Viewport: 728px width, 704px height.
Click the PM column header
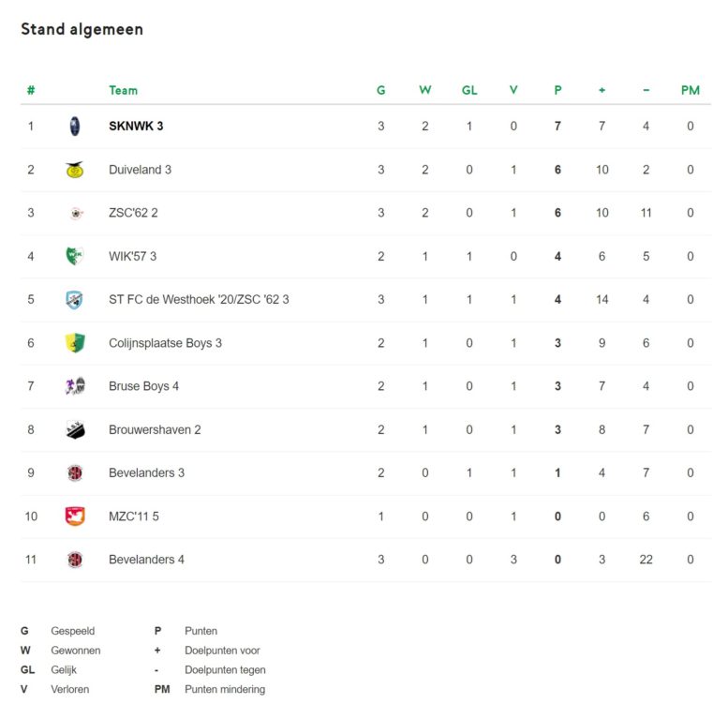click(690, 90)
